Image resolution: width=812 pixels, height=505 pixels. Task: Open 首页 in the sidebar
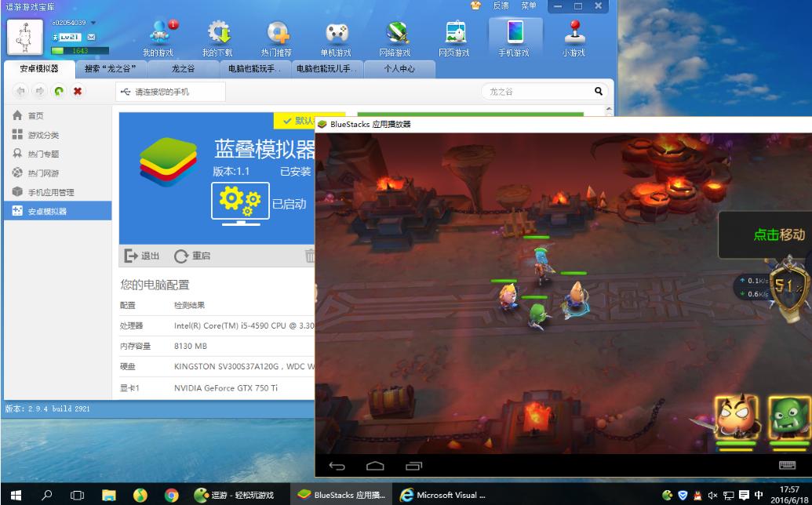point(57,115)
